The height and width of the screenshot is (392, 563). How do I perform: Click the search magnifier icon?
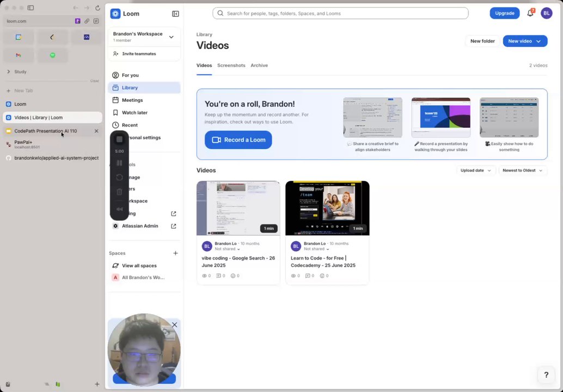pyautogui.click(x=221, y=13)
